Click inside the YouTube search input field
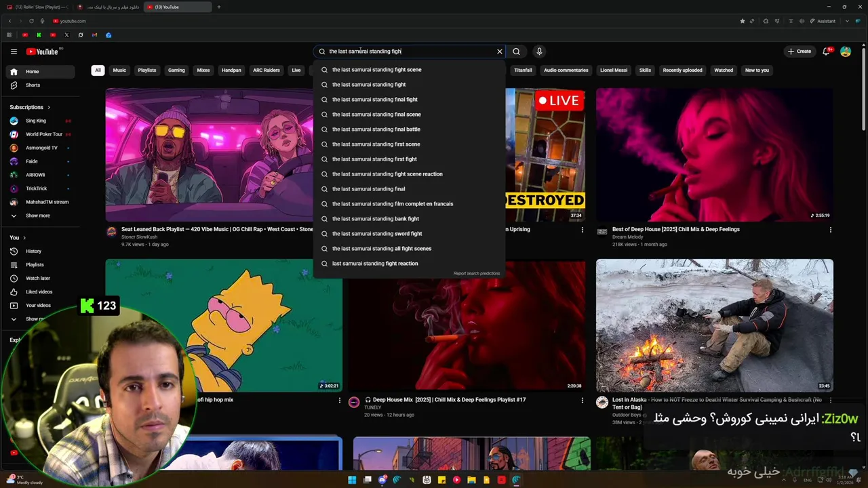 pos(410,52)
